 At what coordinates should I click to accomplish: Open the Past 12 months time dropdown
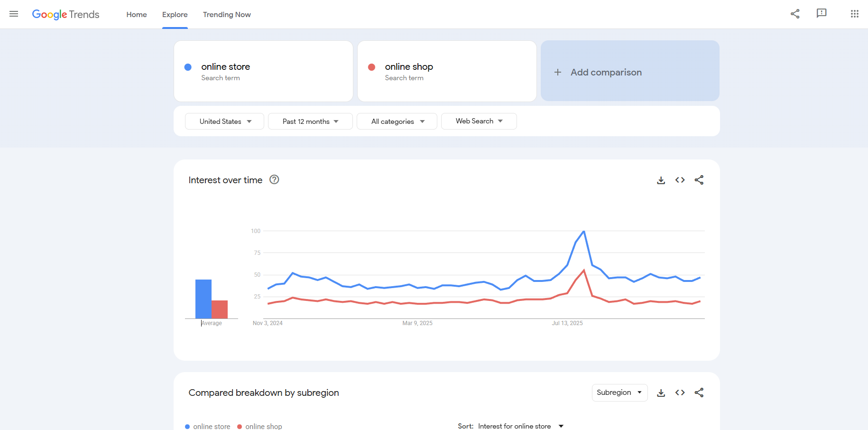(x=310, y=122)
